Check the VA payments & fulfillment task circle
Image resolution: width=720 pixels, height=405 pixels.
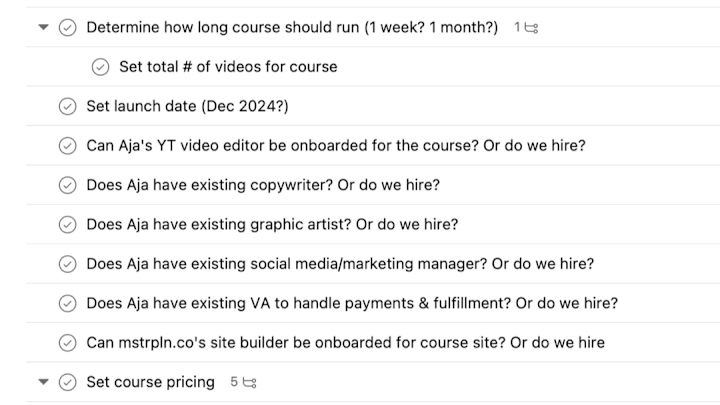pyautogui.click(x=68, y=304)
